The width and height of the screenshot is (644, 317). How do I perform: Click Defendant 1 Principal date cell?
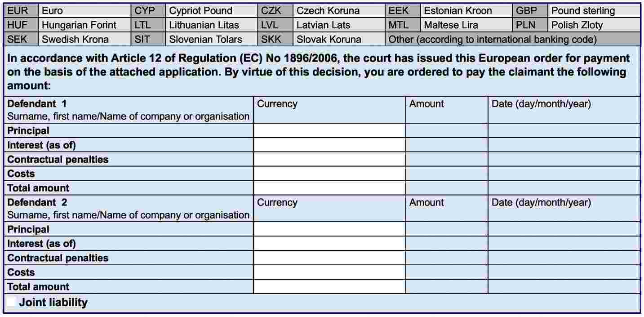pyautogui.click(x=564, y=131)
